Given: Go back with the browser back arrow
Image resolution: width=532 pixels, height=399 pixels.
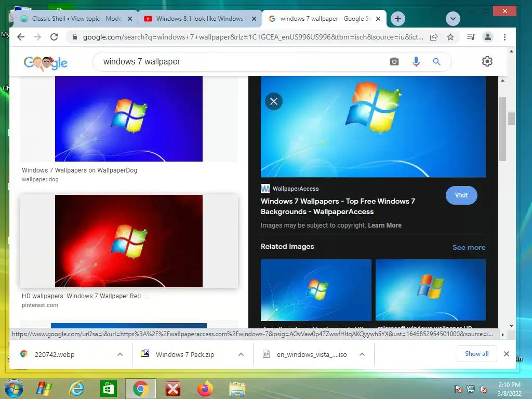Looking at the screenshot, I should pos(21,37).
